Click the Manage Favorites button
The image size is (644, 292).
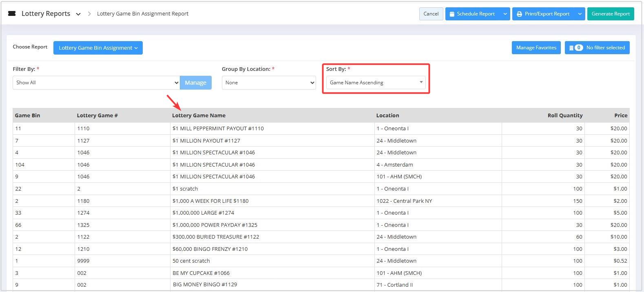click(x=536, y=48)
